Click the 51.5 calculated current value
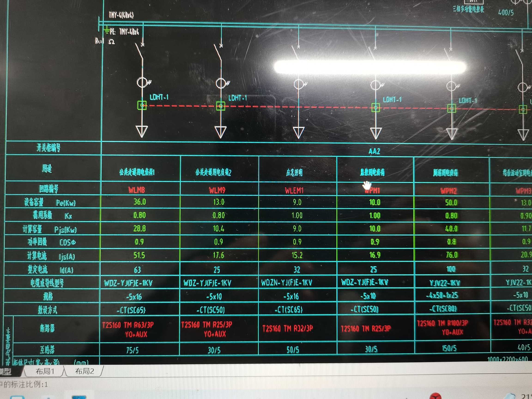 tap(139, 255)
